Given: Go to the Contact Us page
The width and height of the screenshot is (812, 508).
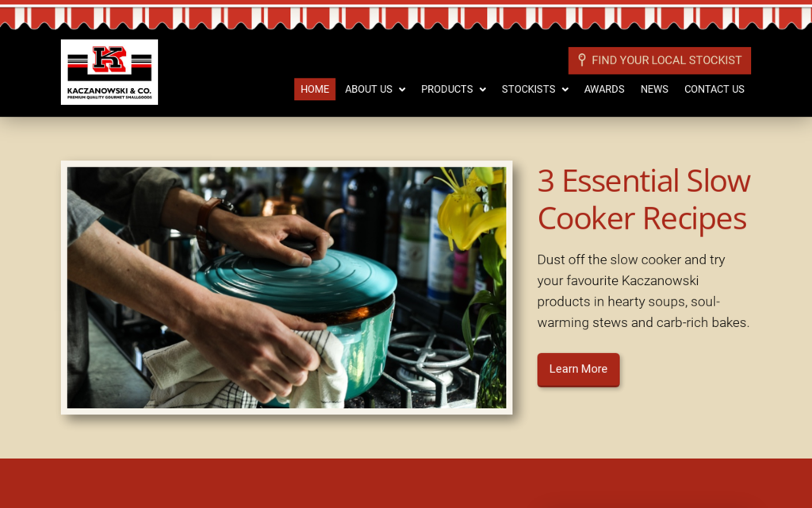Looking at the screenshot, I should [714, 89].
